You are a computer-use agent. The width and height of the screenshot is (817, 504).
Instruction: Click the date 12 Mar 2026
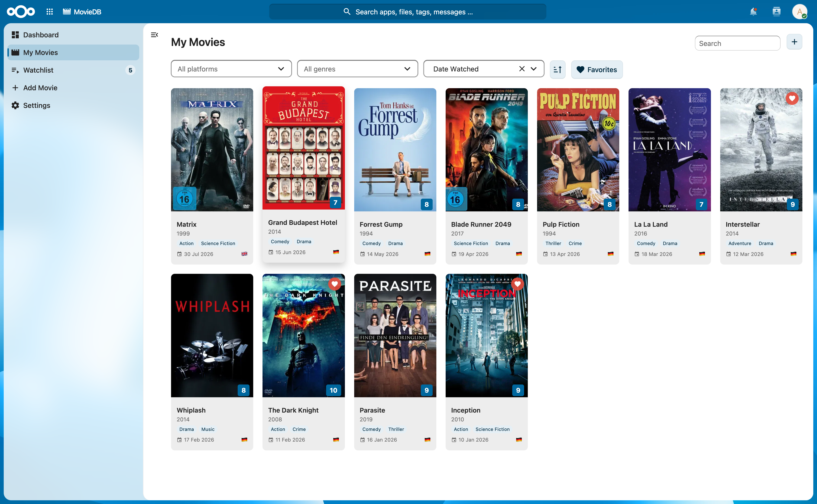748,254
